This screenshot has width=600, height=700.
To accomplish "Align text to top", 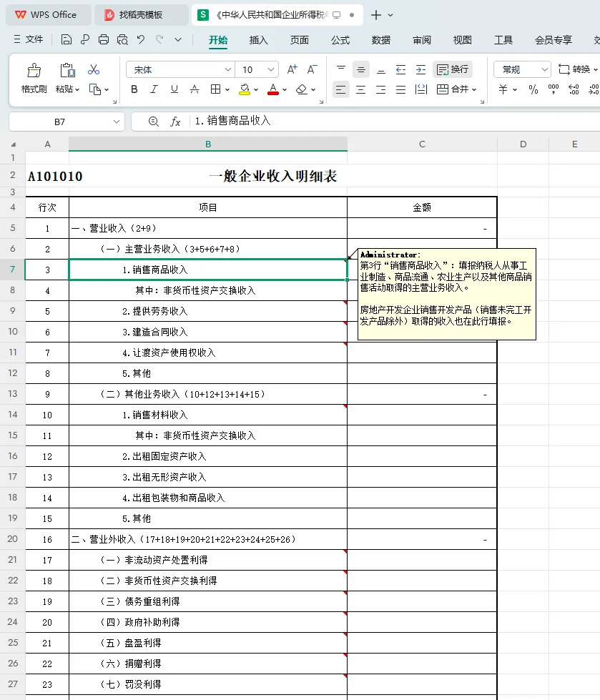I will coord(341,69).
